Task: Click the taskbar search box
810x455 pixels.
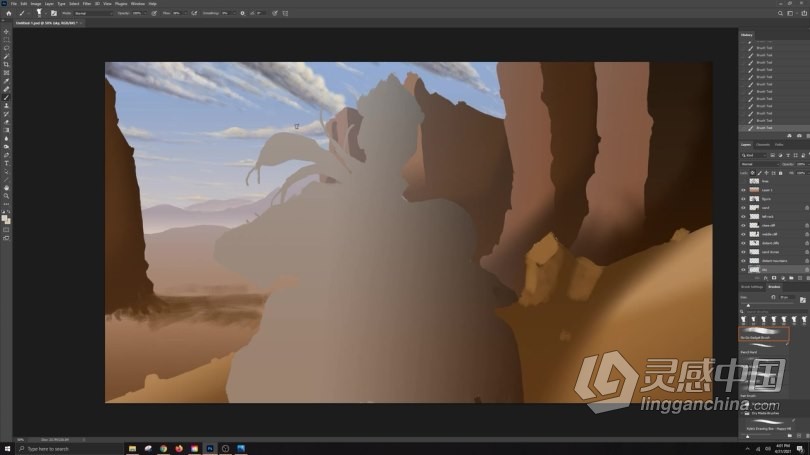Action: (x=69, y=449)
